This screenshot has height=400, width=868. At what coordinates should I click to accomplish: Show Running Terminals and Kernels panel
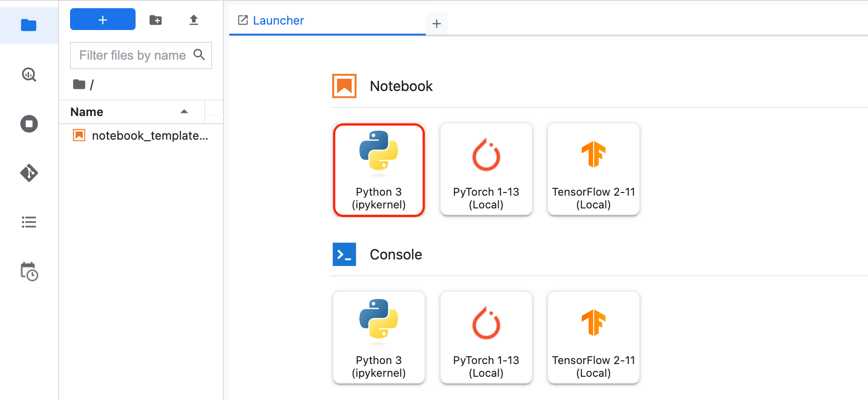(x=29, y=124)
